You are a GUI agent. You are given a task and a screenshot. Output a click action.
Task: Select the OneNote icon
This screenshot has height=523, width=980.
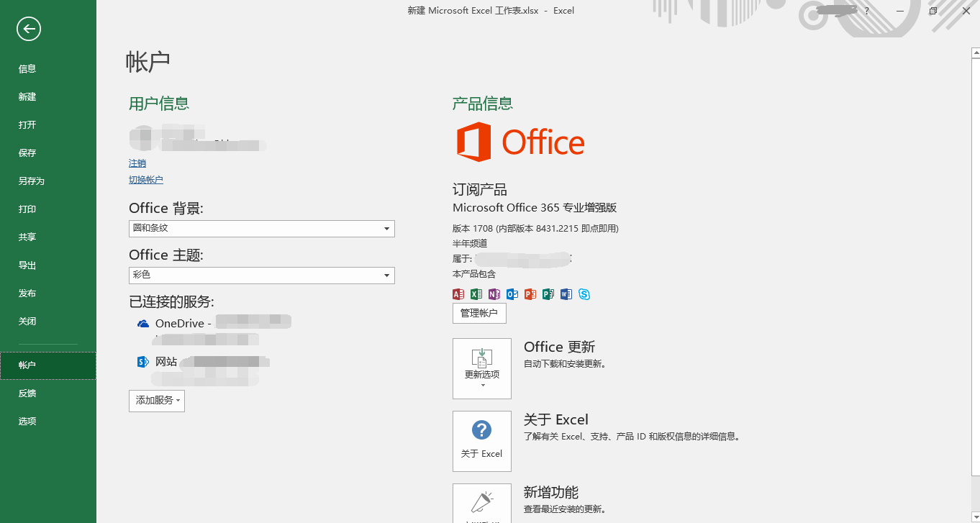[x=494, y=294]
